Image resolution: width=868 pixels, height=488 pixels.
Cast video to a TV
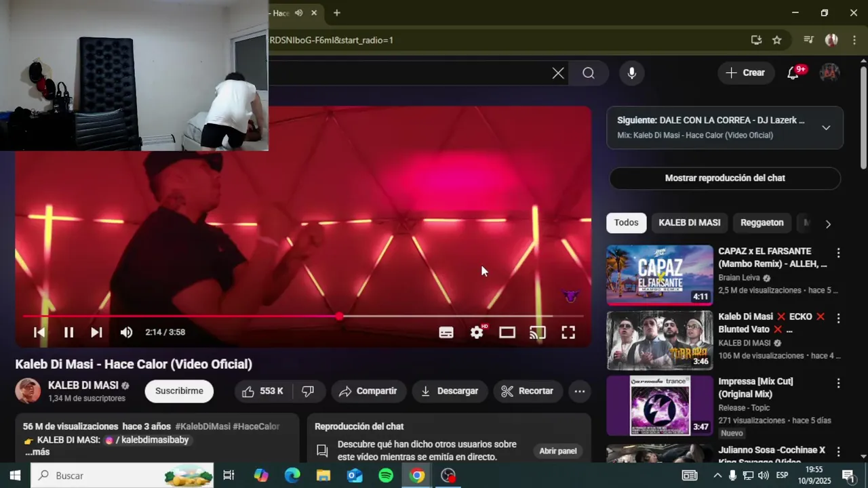(x=537, y=332)
